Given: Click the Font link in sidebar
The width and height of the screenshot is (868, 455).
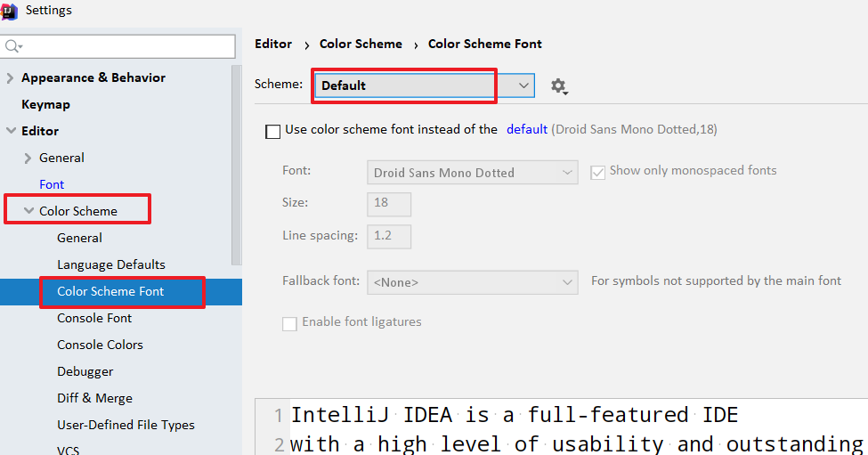Looking at the screenshot, I should pyautogui.click(x=52, y=184).
